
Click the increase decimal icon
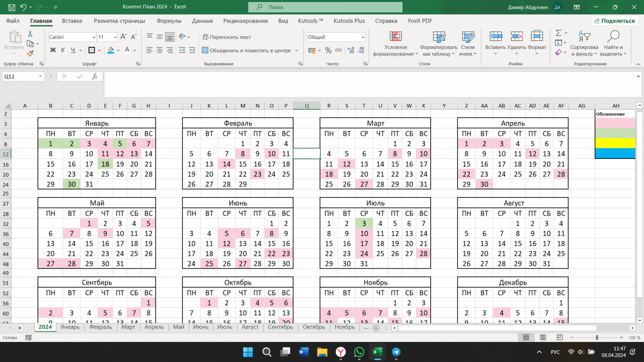[x=351, y=50]
